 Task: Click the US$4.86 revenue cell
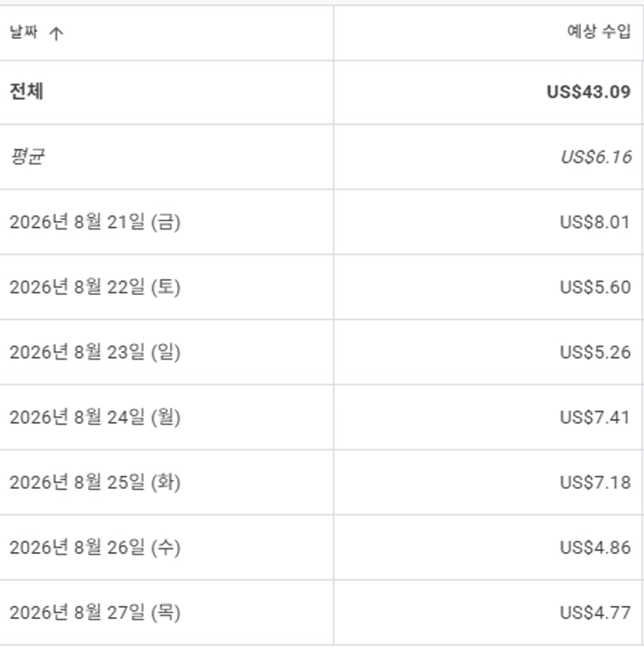tap(595, 547)
